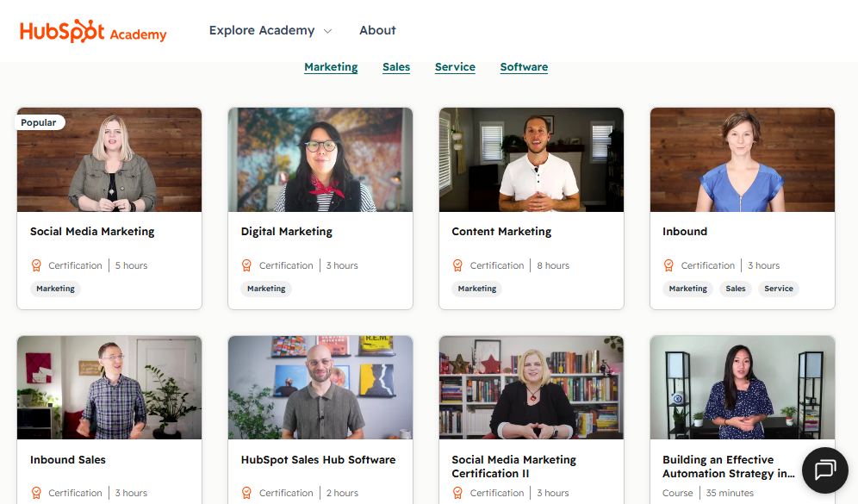The image size is (858, 504).
Task: Click Sales tag on Inbound card
Action: click(x=736, y=289)
